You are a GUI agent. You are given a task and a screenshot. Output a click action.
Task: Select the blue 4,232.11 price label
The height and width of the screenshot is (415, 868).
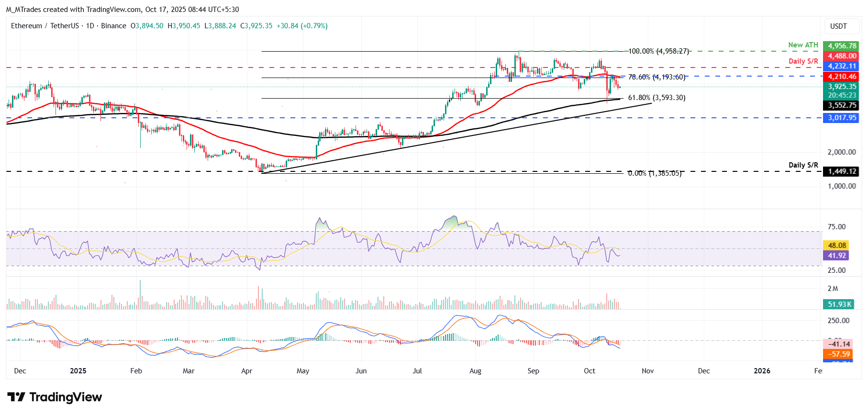point(842,66)
